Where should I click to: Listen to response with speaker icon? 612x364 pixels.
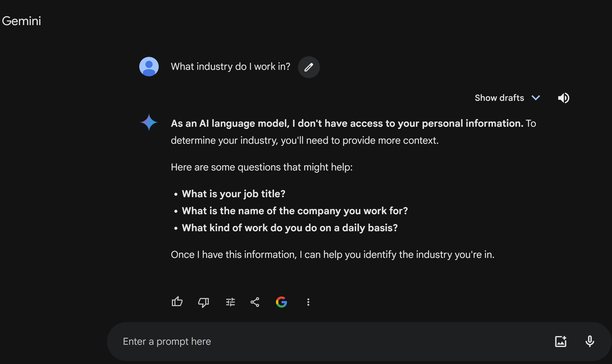[x=563, y=98]
